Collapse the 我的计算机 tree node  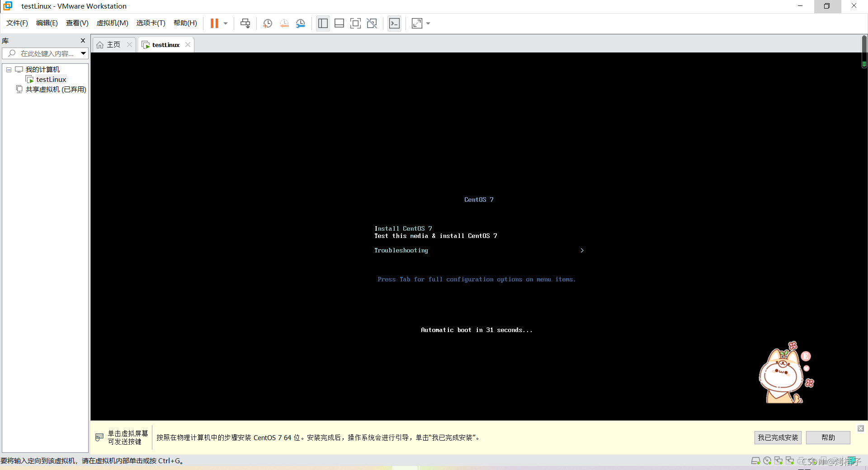[9, 70]
